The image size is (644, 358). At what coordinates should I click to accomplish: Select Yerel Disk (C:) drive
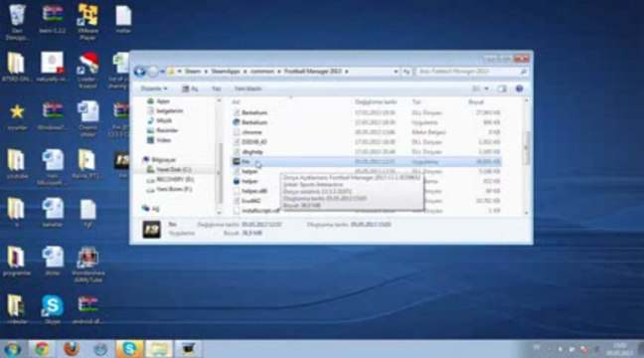pos(169,169)
